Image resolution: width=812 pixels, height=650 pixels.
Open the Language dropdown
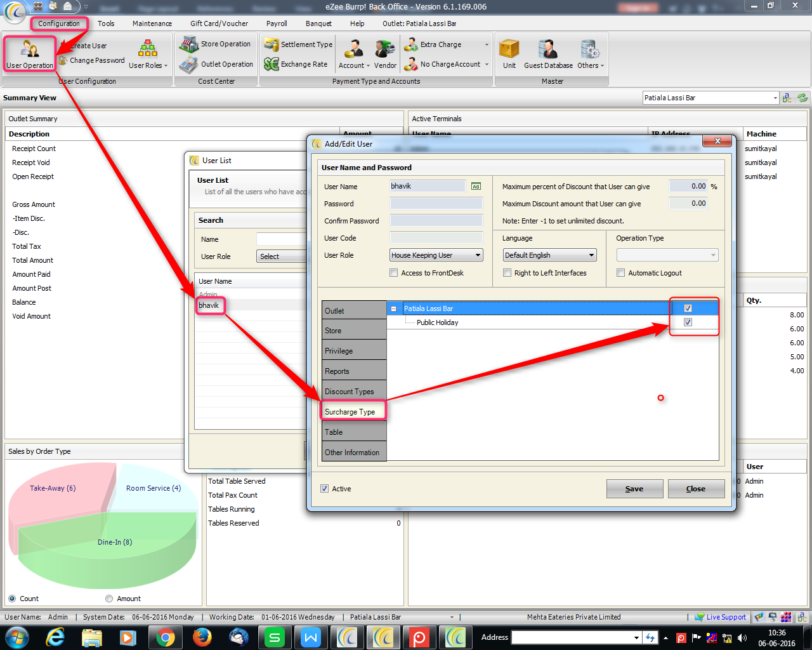[550, 255]
